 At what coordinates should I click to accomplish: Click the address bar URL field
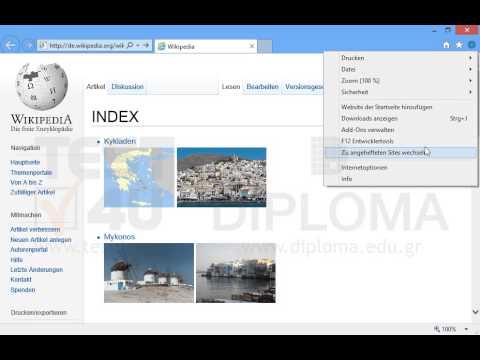click(x=87, y=45)
